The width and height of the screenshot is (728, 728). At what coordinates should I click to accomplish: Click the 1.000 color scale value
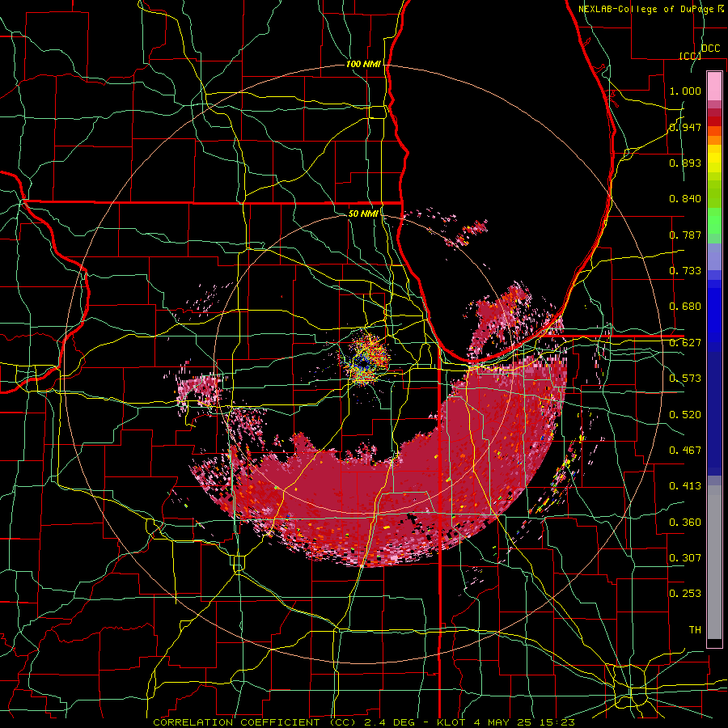(x=685, y=91)
